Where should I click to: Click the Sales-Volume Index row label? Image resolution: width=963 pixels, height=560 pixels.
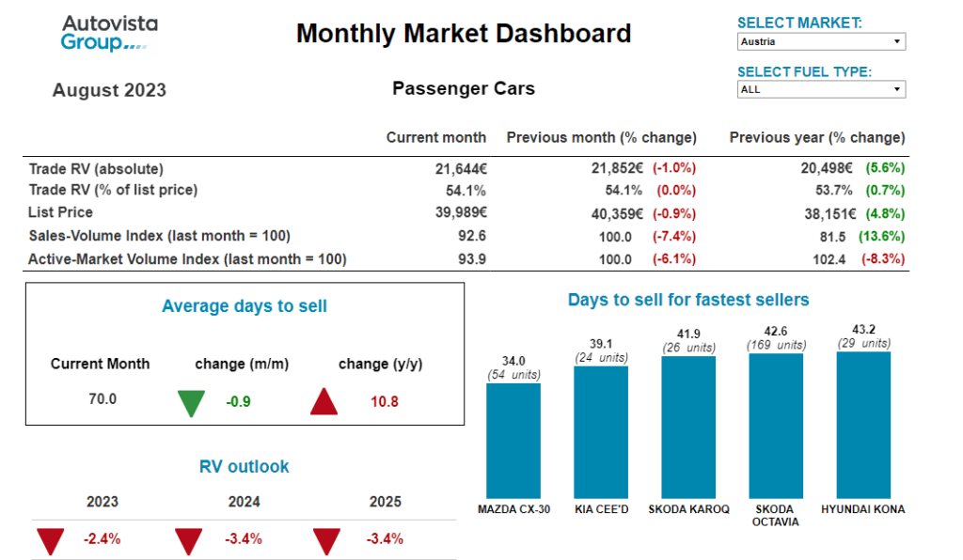(x=159, y=235)
